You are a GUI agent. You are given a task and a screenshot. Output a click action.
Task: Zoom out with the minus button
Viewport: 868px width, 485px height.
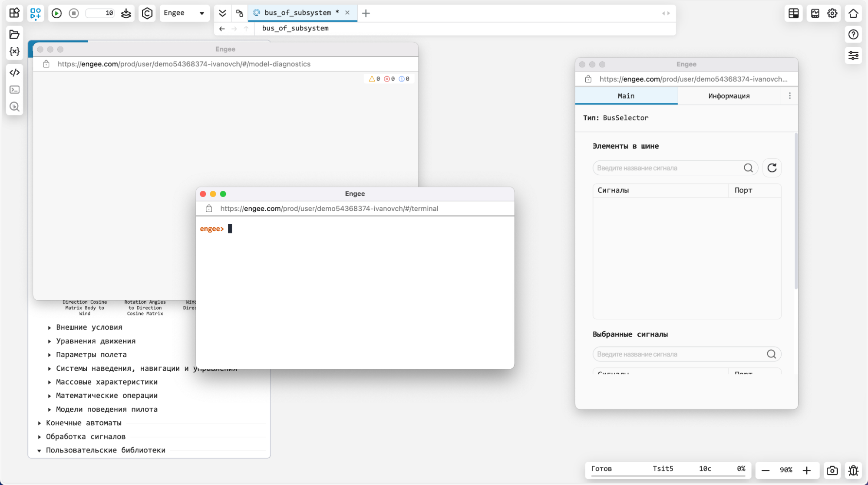[766, 470]
